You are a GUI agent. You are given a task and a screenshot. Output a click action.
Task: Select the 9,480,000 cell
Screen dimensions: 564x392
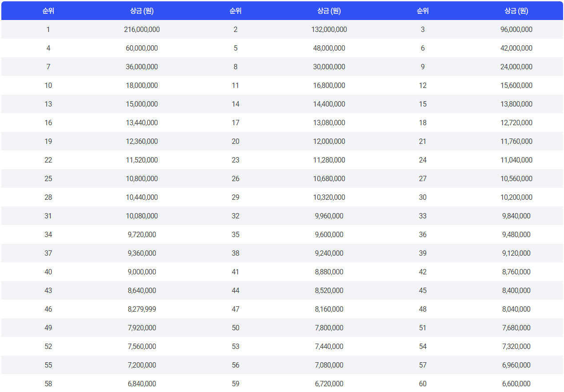pos(516,234)
